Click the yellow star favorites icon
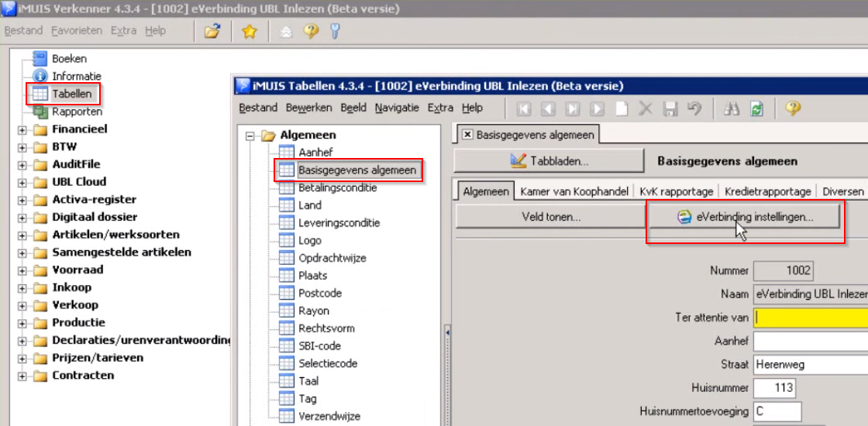868x426 pixels. (x=250, y=32)
